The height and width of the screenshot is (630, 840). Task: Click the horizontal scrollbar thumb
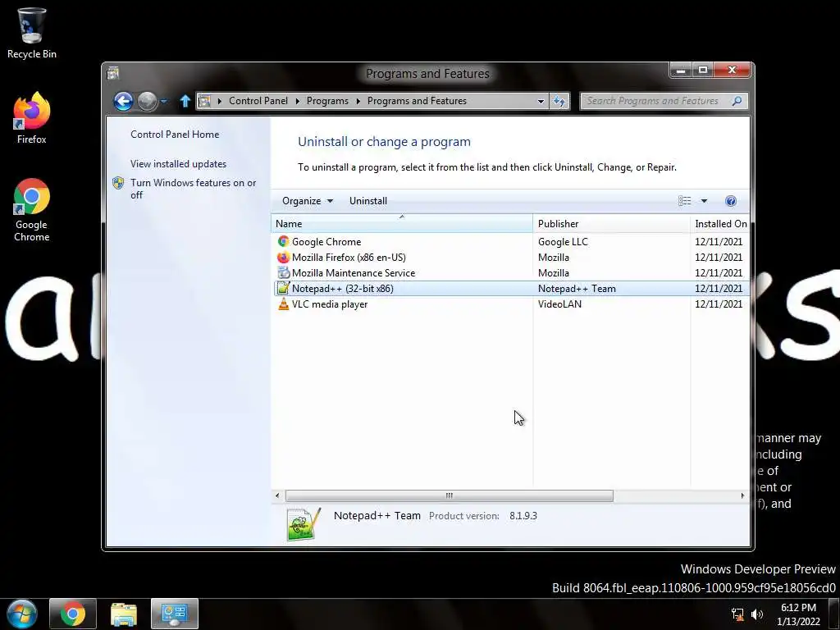(x=449, y=495)
